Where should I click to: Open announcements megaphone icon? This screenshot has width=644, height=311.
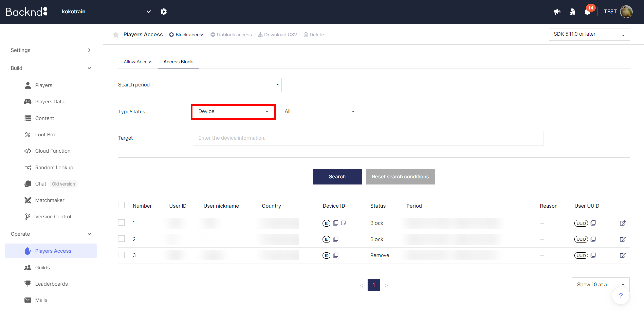(x=557, y=12)
